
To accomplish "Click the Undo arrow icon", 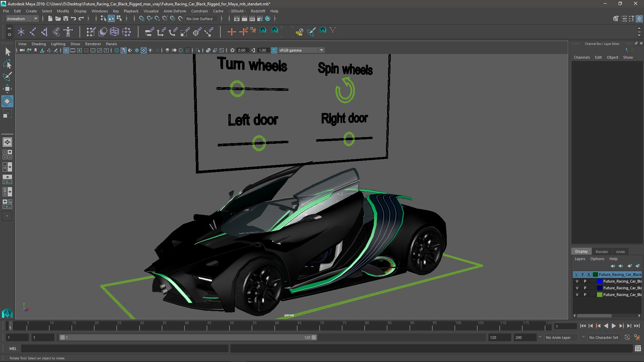I will pyautogui.click(x=73, y=19).
